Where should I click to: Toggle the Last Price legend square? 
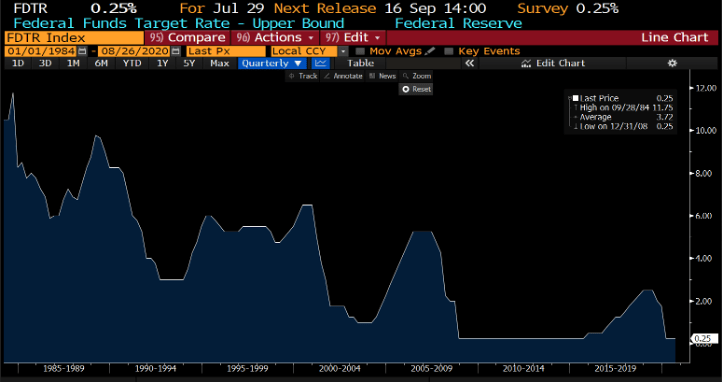pyautogui.click(x=575, y=98)
